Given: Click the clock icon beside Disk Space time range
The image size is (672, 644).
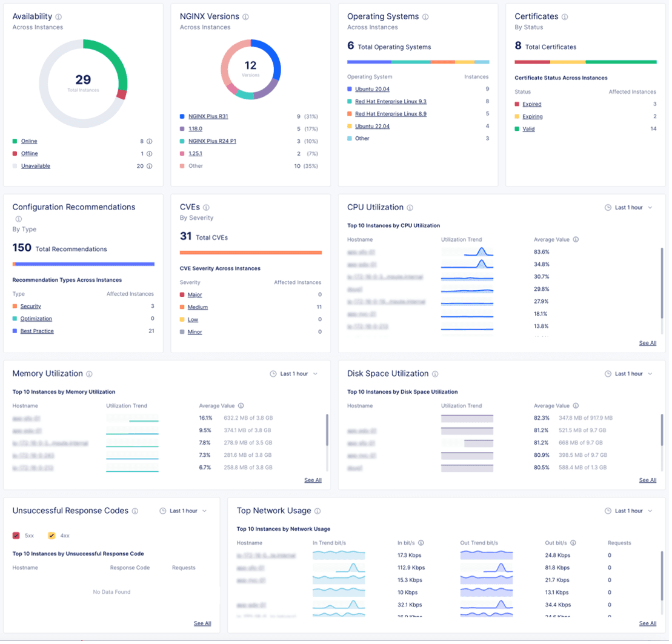Looking at the screenshot, I should click(x=608, y=374).
